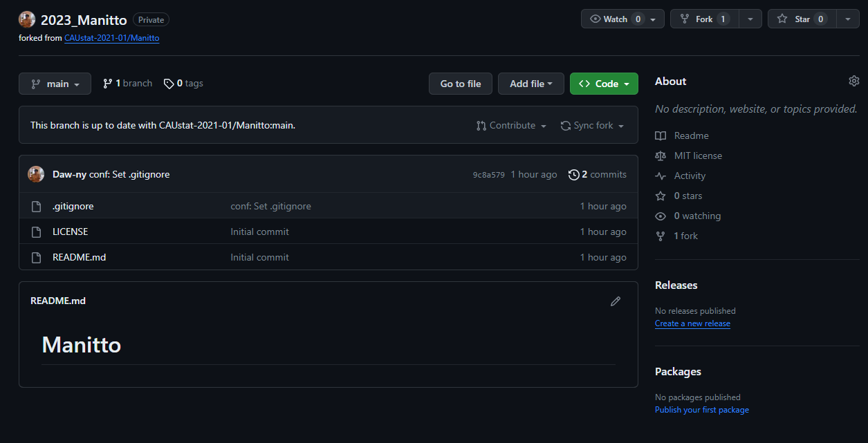868x443 pixels.
Task: Click Publish your first package link
Action: [x=702, y=410]
